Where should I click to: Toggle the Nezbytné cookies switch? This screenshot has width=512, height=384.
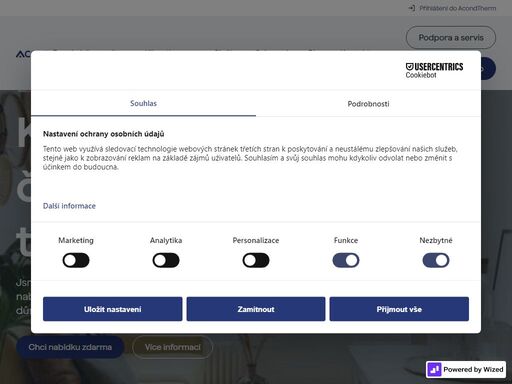[x=436, y=260]
